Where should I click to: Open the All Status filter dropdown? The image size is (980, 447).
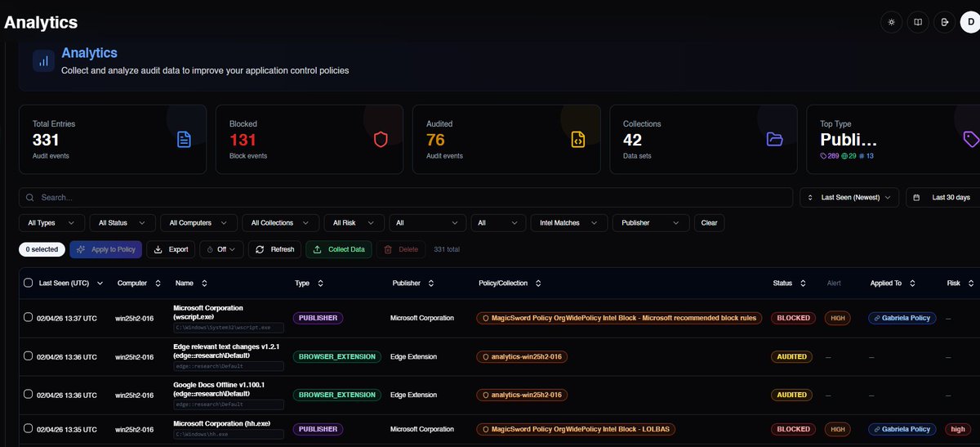click(122, 222)
